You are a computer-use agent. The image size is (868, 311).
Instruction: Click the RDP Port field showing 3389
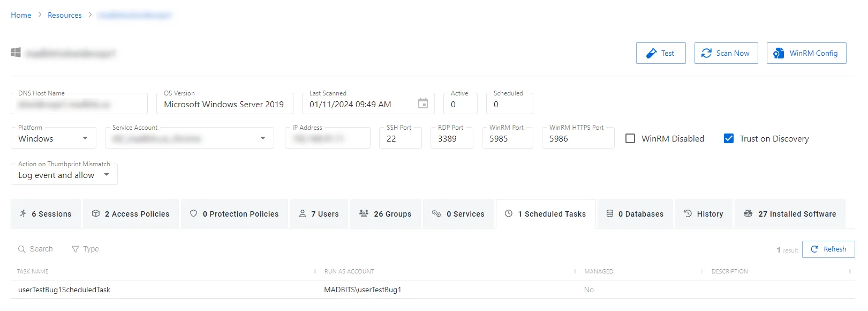(452, 138)
